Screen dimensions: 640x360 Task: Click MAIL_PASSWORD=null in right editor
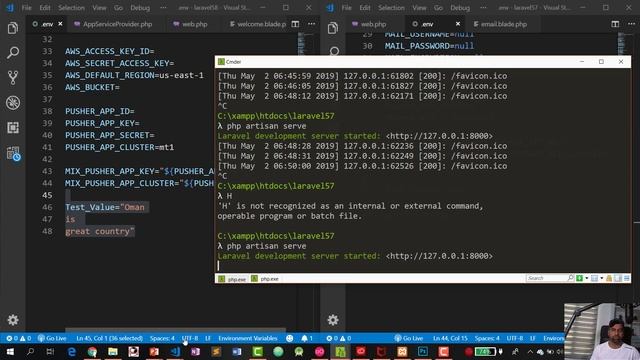coord(429,46)
